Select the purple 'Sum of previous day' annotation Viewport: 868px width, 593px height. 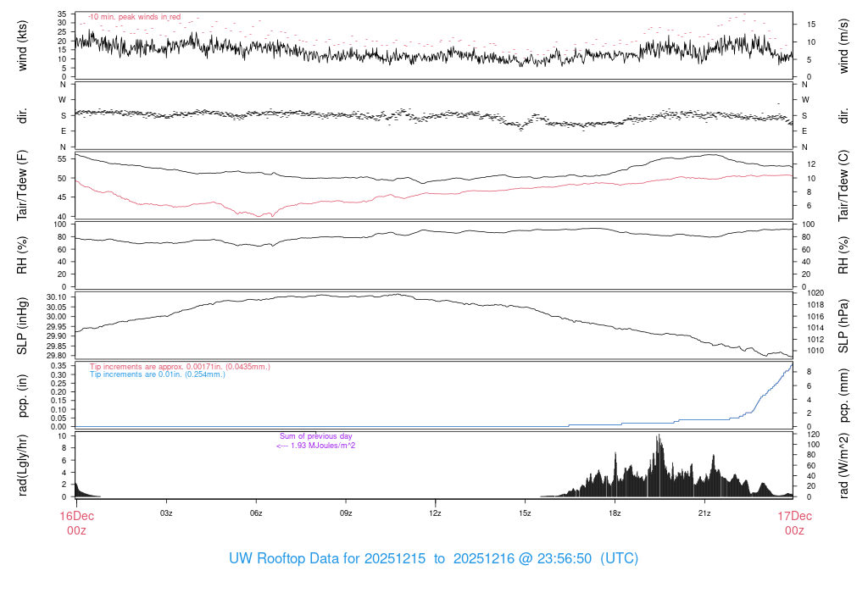(x=315, y=436)
